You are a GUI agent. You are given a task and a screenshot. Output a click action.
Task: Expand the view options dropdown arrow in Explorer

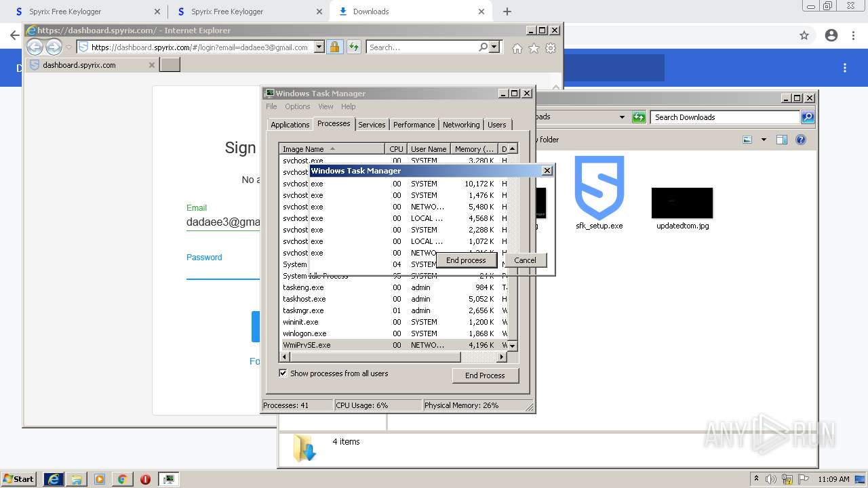tap(764, 140)
